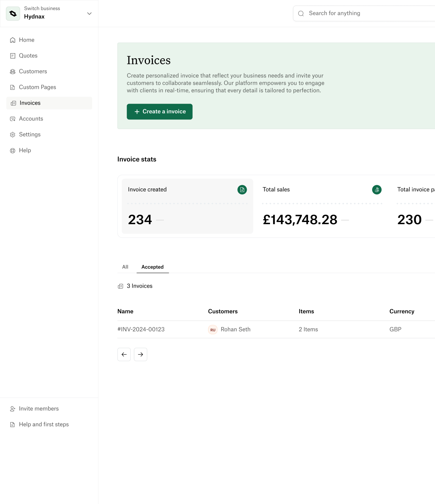Open invoice #INV-2024-00123
The height and width of the screenshot is (504, 435).
tap(141, 329)
